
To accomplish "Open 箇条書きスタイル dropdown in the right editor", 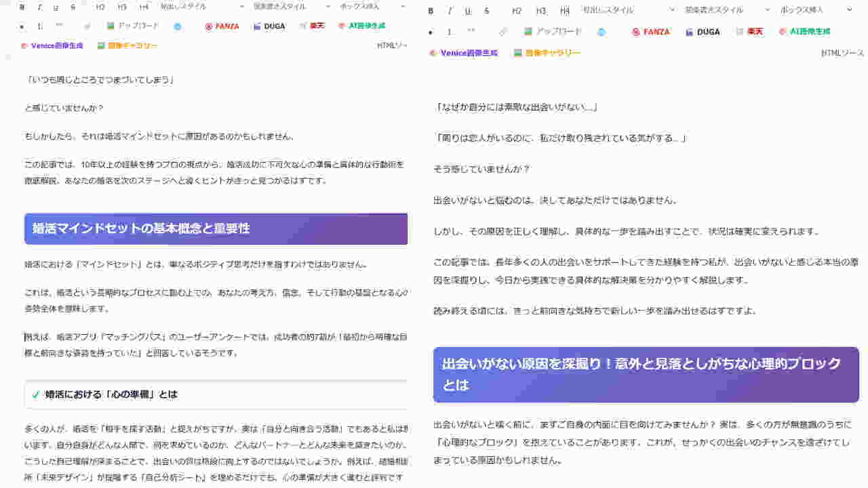I will 717,11.
